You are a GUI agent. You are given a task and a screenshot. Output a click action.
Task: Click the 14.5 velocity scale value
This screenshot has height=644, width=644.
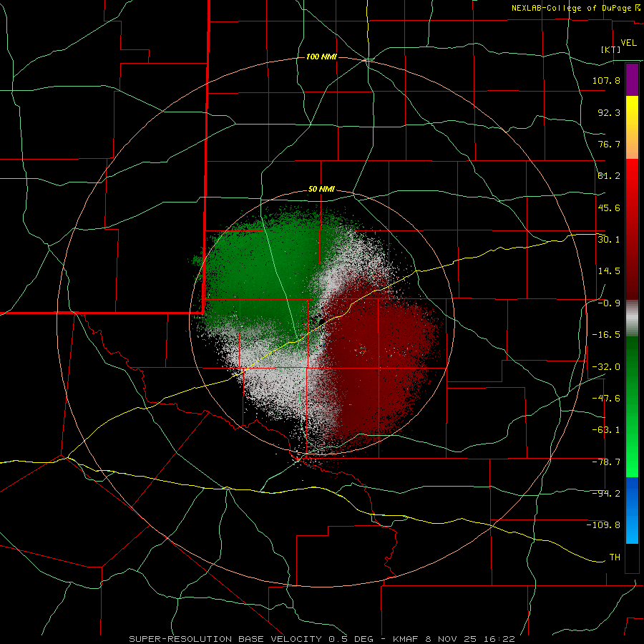click(609, 271)
